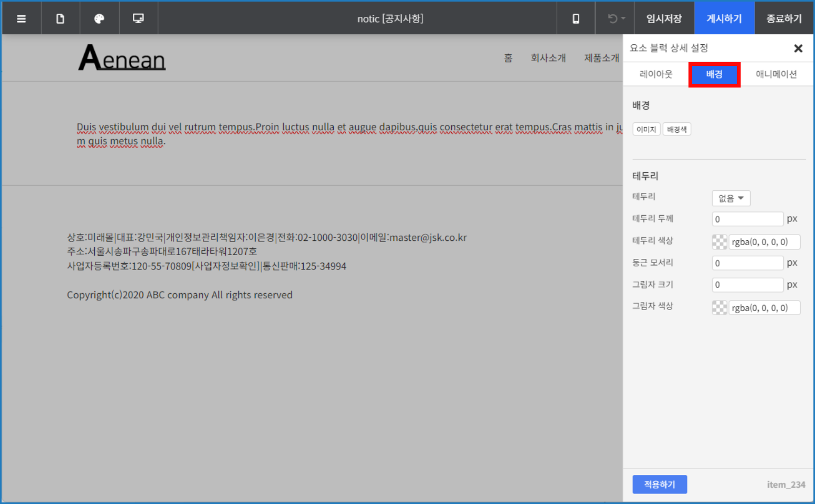Click the undo arrow icon
The height and width of the screenshot is (504, 815).
613,19
